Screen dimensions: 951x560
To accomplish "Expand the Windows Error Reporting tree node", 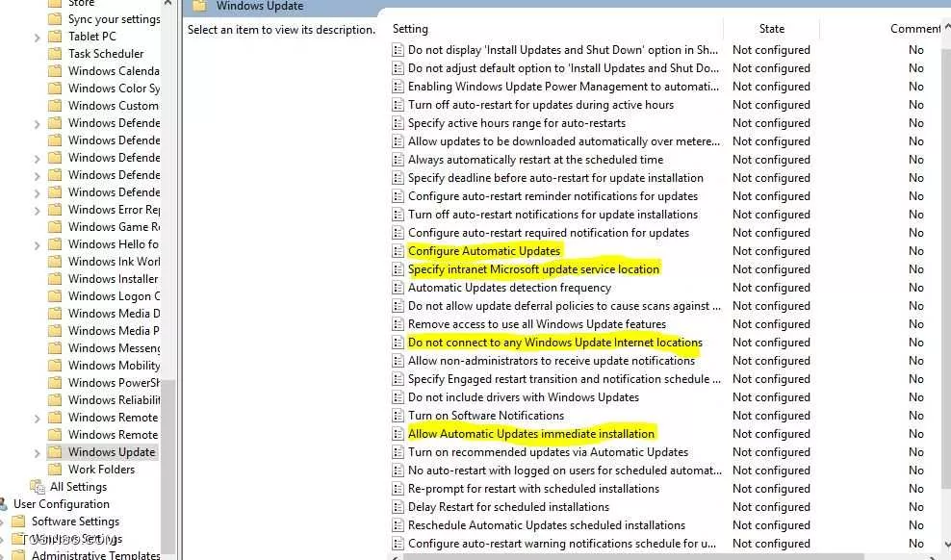I will click(x=37, y=211).
